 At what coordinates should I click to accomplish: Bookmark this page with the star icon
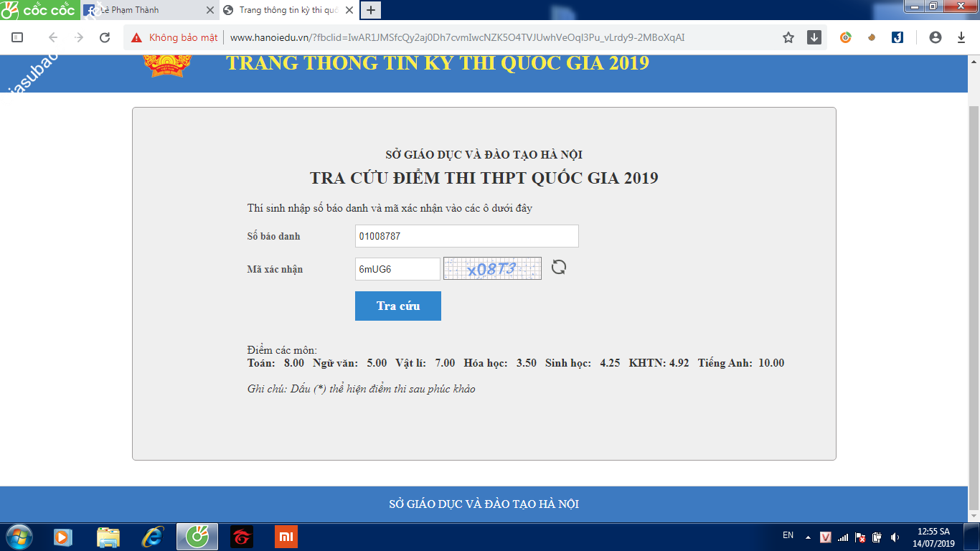[x=788, y=37]
